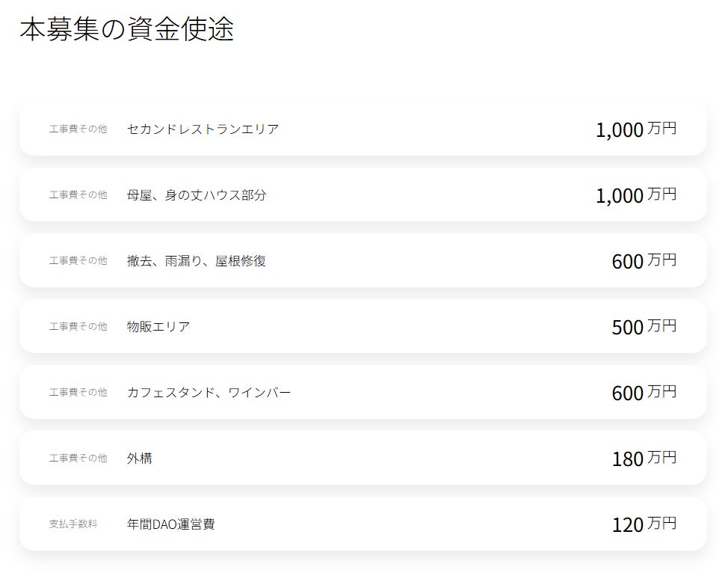Click the 1,000万円 amount for 母屋、身の丈ハウス部分
Image resolution: width=728 pixels, height=576 pixels.
[x=635, y=195]
